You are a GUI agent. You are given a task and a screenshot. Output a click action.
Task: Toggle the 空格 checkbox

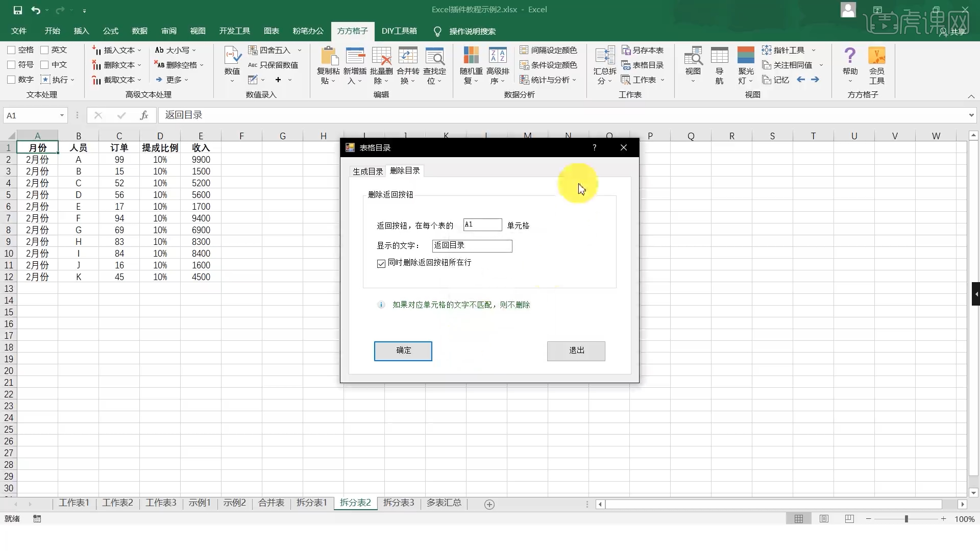(11, 50)
